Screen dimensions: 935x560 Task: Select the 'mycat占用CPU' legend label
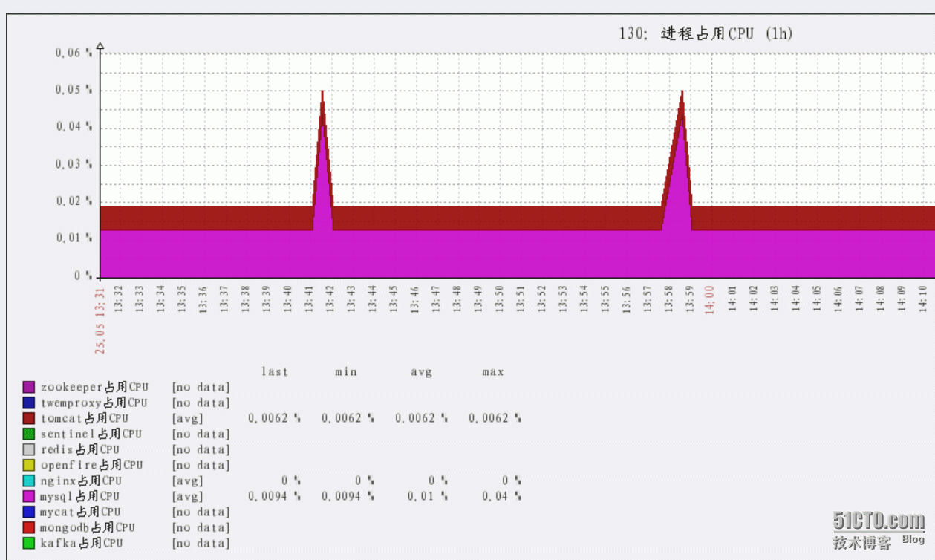(81, 512)
